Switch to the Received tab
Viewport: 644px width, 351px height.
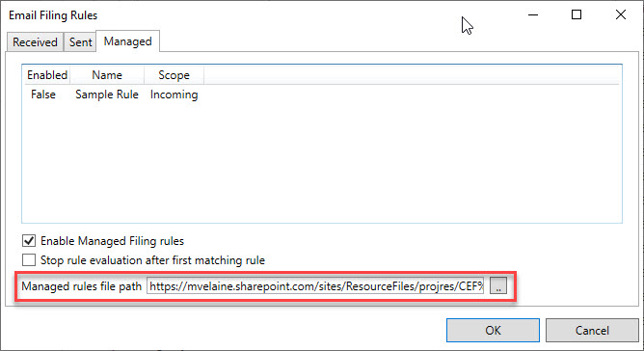35,41
